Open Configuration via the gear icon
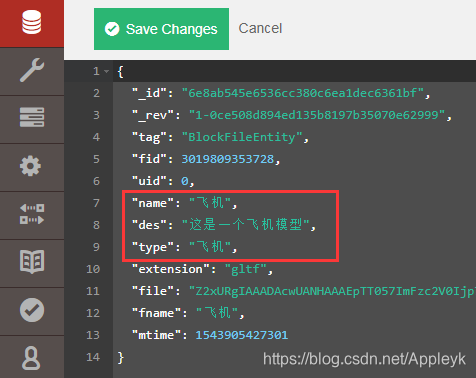476x378 pixels. point(31,166)
